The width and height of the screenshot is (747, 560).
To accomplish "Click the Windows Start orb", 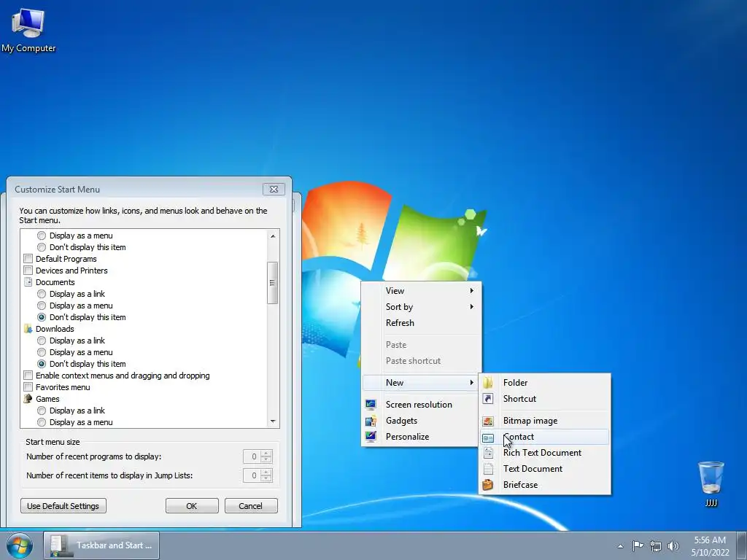I will point(20,545).
